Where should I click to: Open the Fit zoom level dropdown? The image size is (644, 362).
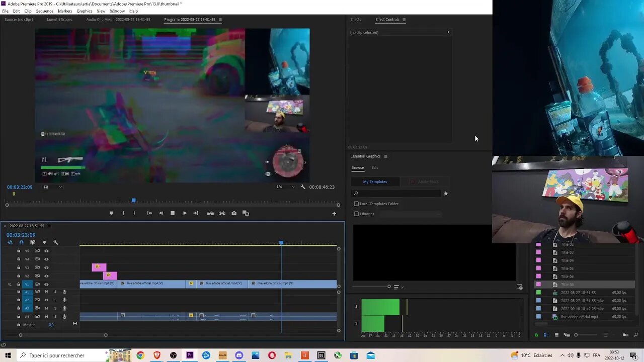point(52,187)
